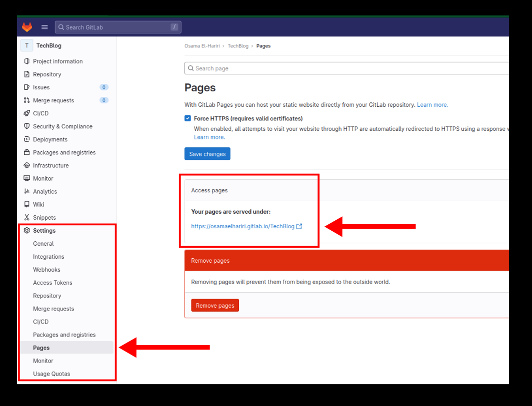The image size is (532, 406).
Task: Open Infrastructure from its sidebar icon
Action: click(x=26, y=165)
